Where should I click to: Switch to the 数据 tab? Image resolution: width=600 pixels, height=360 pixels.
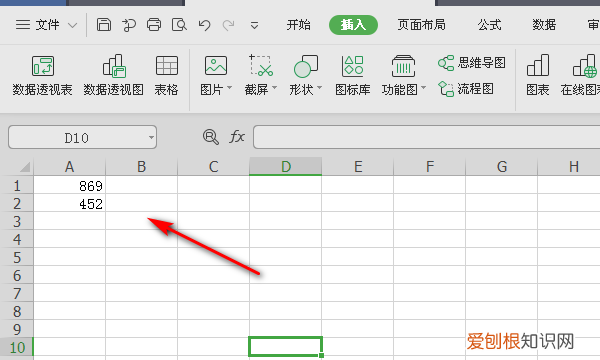click(544, 25)
